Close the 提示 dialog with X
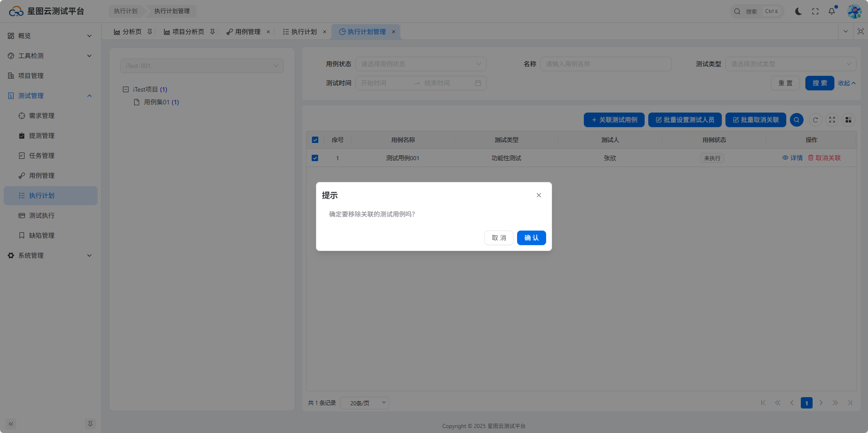This screenshot has height=433, width=868. coord(538,195)
